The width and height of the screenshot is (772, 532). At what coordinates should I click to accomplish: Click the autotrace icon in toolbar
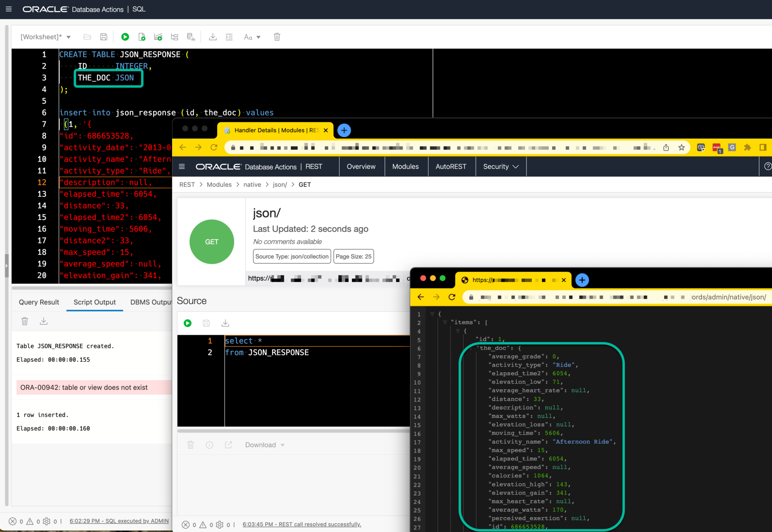tap(175, 37)
